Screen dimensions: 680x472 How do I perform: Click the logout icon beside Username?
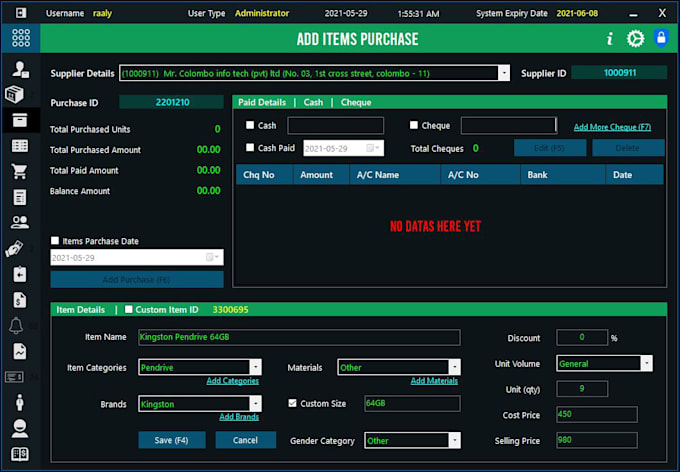[x=20, y=13]
